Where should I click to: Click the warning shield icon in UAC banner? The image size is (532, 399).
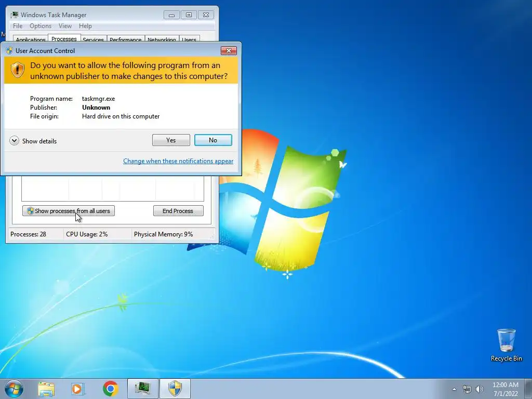coord(17,70)
